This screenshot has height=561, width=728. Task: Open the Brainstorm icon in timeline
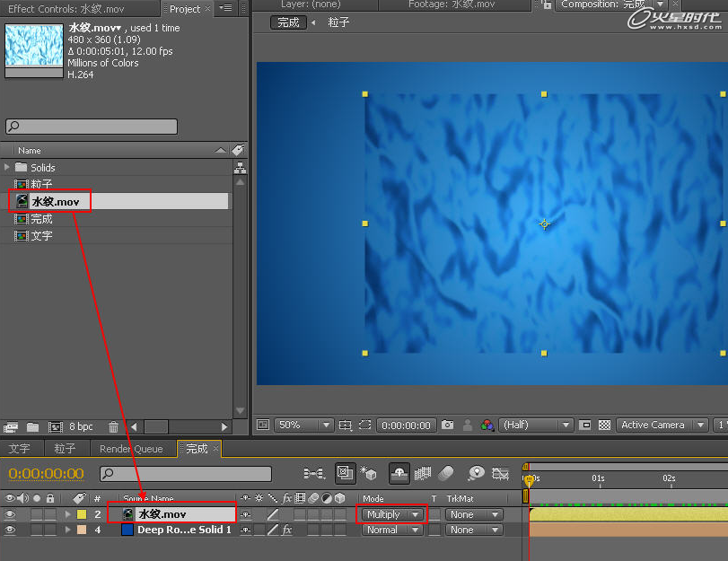pyautogui.click(x=476, y=473)
